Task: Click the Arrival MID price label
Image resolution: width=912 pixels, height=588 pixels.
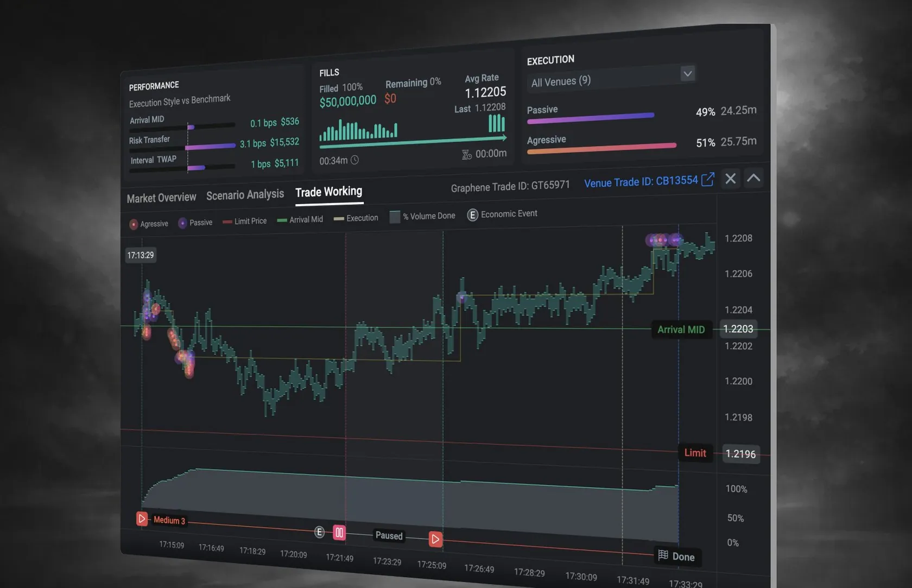Action: pos(681,330)
